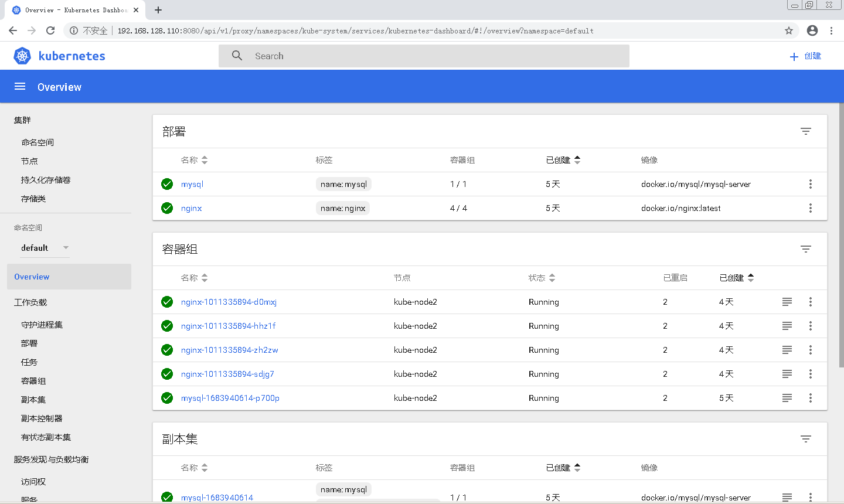This screenshot has height=504, width=844.
Task: Open the nginx deployment link
Action: click(x=191, y=208)
